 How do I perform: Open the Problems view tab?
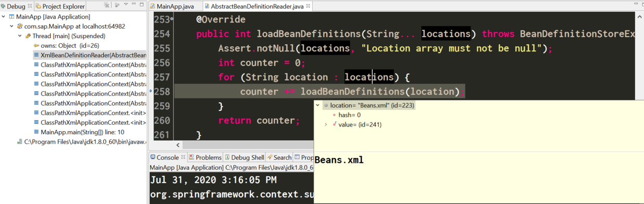tap(205, 157)
